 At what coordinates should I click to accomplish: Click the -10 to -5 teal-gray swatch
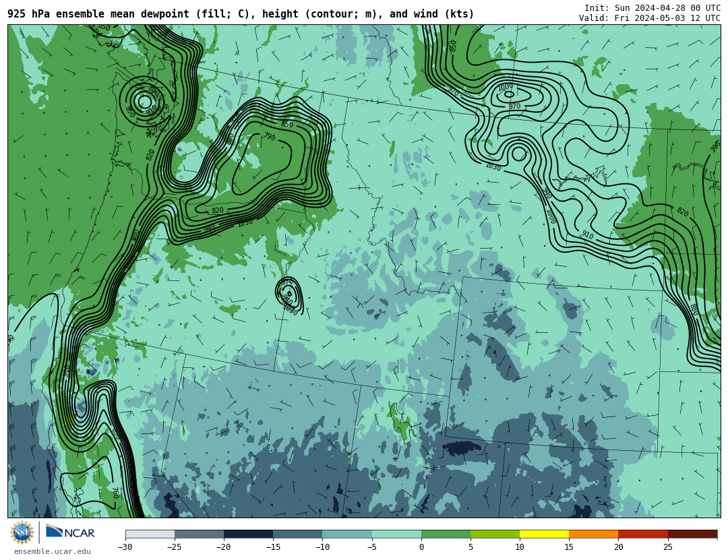(x=347, y=534)
